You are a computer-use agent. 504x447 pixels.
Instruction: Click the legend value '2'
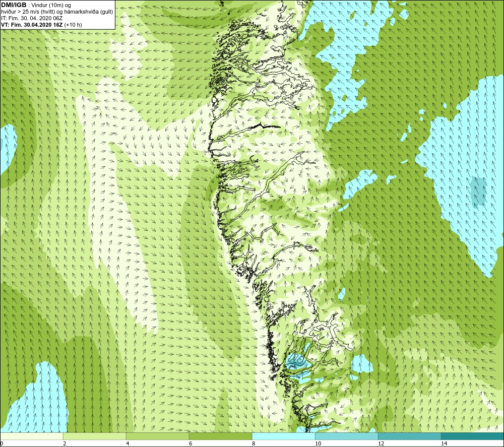click(65, 443)
